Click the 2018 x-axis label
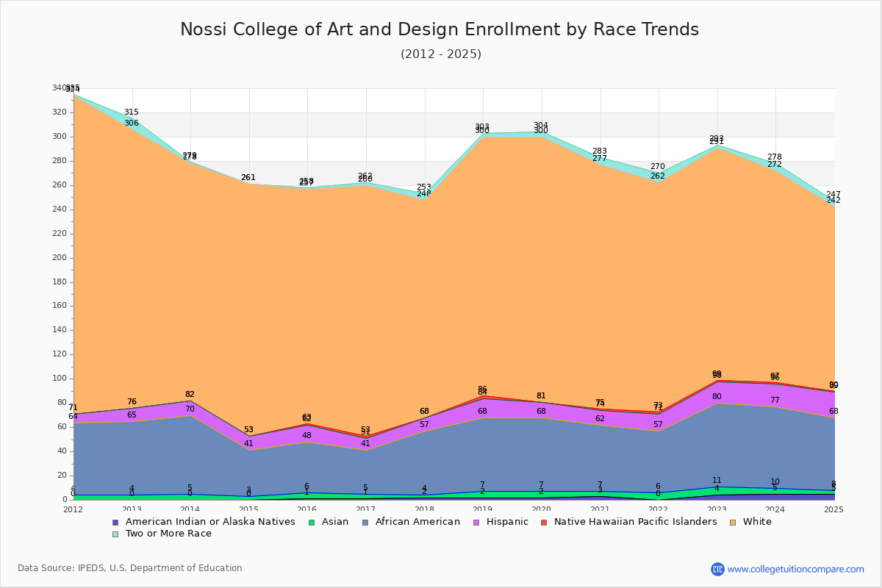 [425, 509]
